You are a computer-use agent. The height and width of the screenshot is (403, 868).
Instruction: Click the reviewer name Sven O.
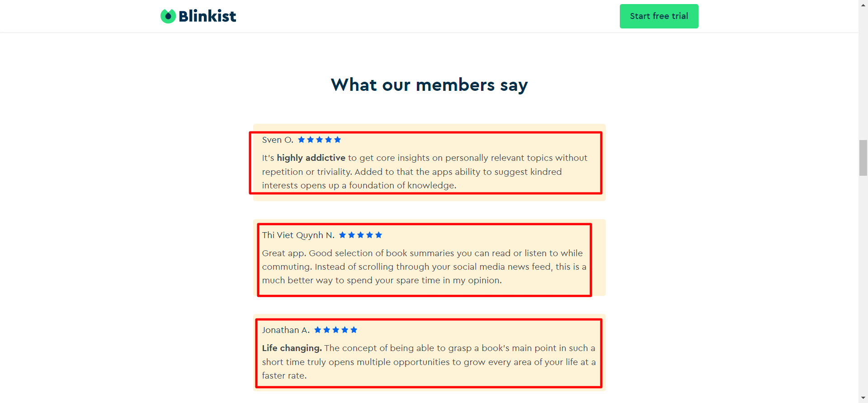(278, 140)
